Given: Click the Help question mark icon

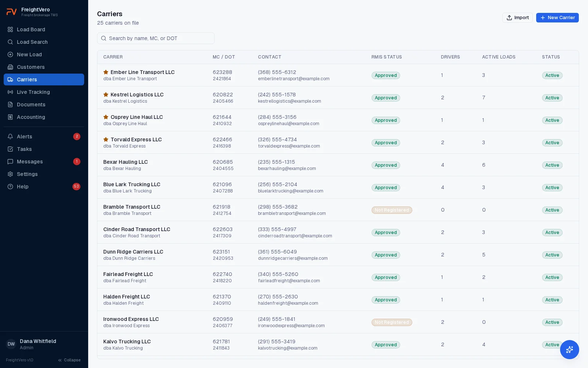Looking at the screenshot, I should pyautogui.click(x=10, y=187).
